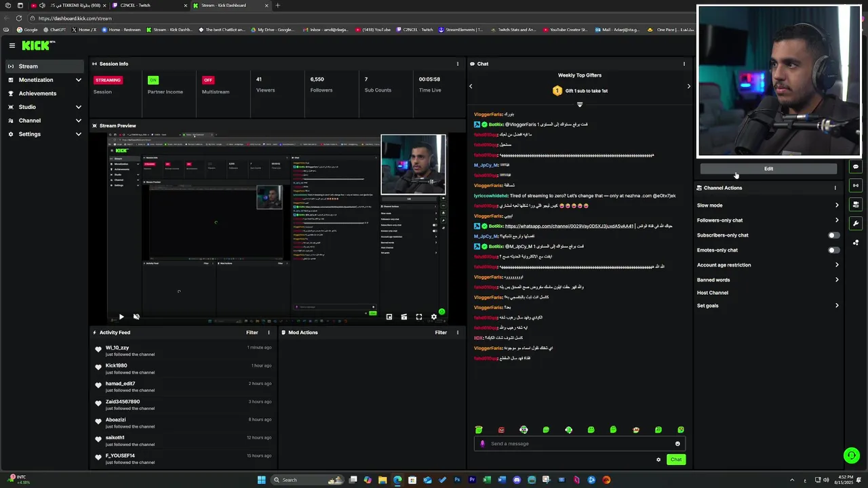868x488 pixels.
Task: Click the three-dots cluster icon in right sidebar
Action: click(x=856, y=243)
